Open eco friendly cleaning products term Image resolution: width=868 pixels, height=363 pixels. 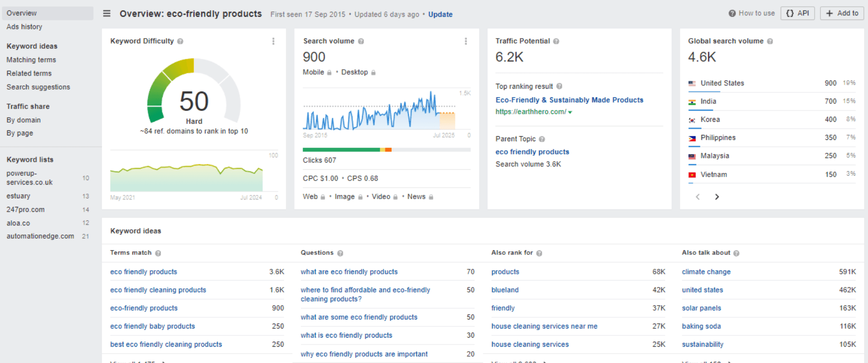point(158,290)
